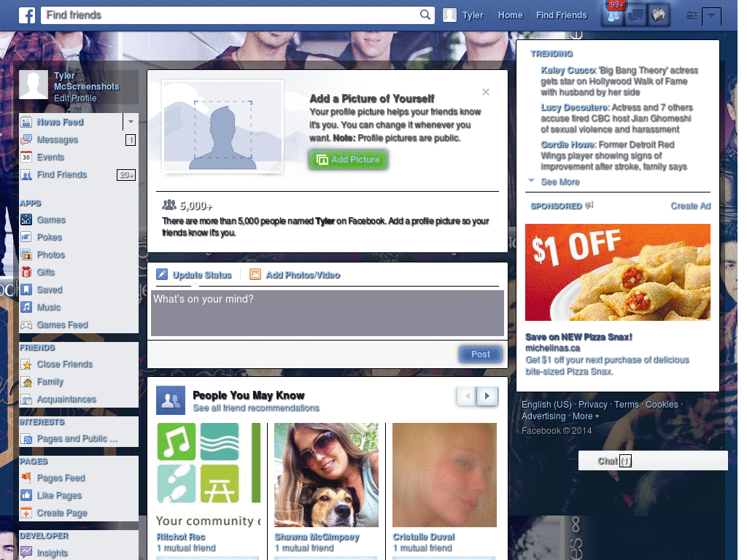Open privacy shortcuts lock icon

[x=692, y=16]
